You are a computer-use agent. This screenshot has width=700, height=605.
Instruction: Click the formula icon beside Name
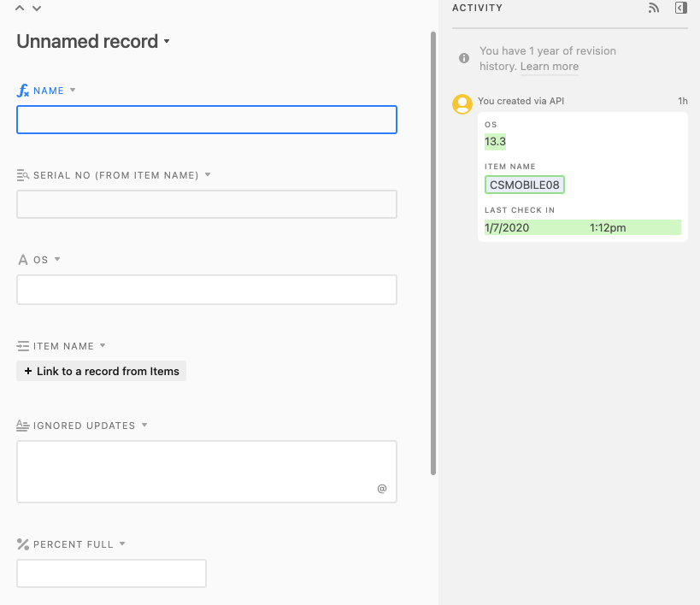click(x=23, y=91)
